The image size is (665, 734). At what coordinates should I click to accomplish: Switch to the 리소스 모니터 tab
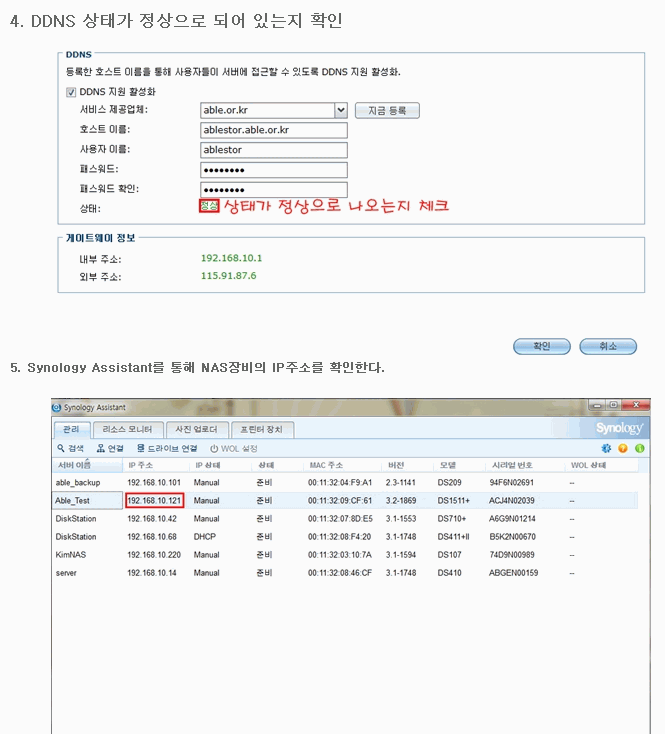pyautogui.click(x=127, y=429)
